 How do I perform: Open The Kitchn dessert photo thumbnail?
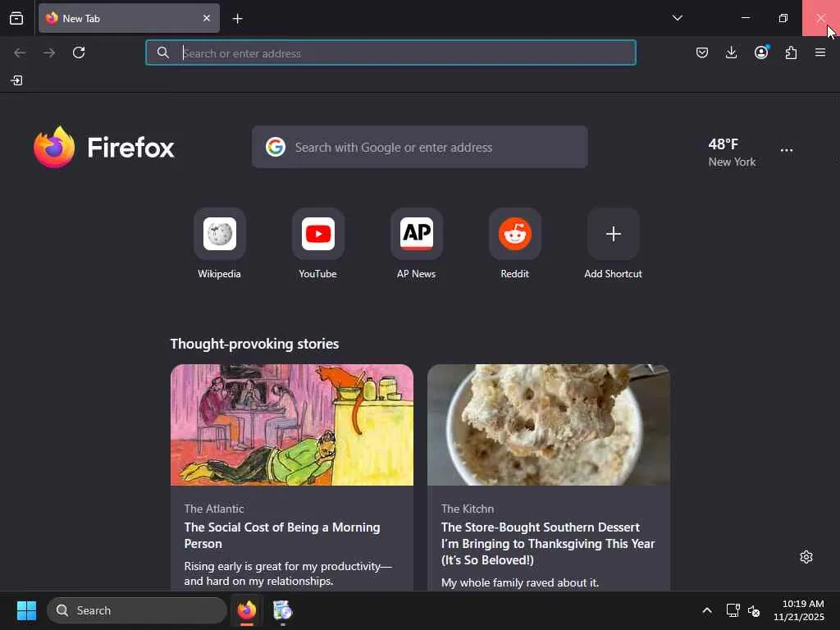(549, 425)
